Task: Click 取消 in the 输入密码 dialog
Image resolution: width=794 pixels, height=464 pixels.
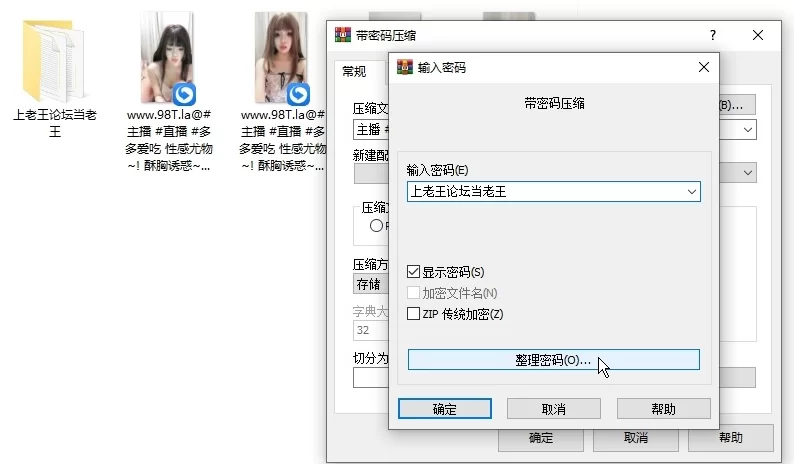Action: point(553,409)
